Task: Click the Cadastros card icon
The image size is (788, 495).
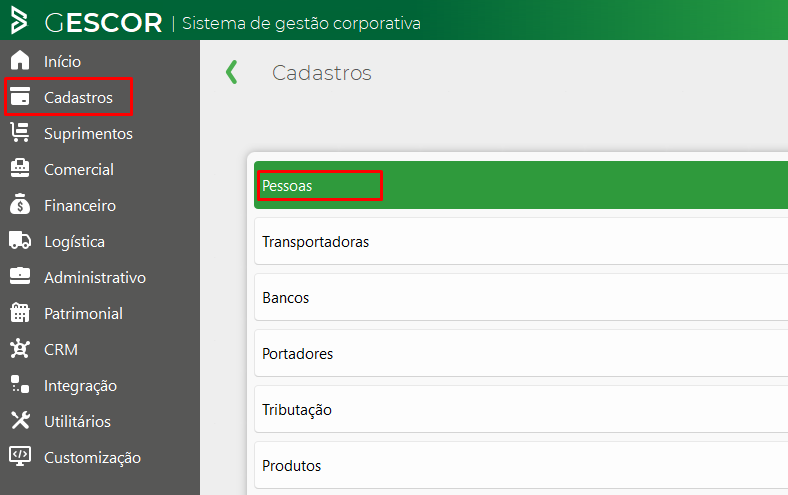Action: [x=20, y=96]
